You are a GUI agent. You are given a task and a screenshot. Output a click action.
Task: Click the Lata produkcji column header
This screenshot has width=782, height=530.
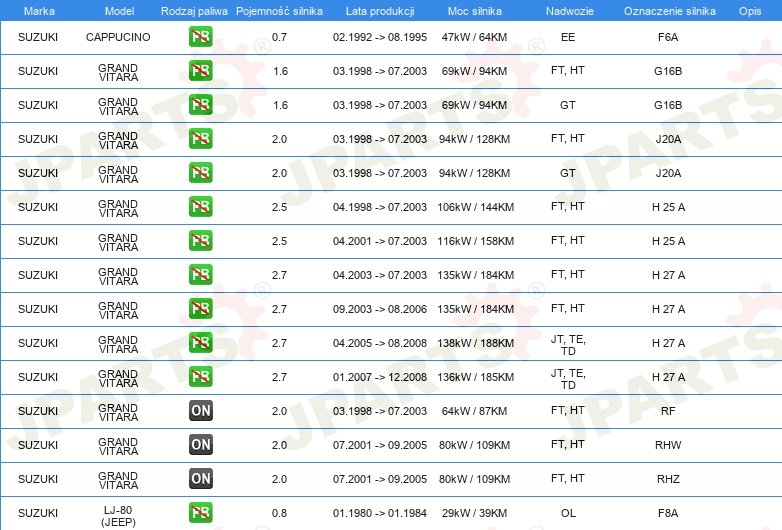(380, 11)
